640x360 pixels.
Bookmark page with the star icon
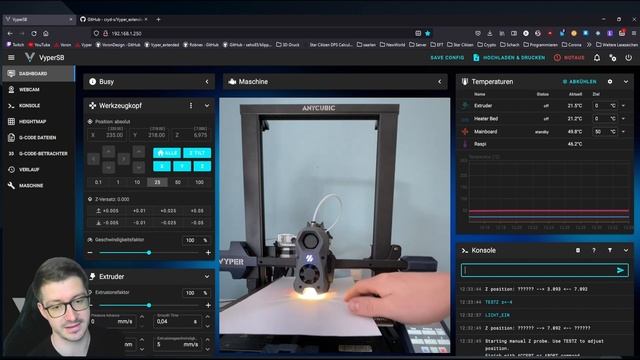tap(427, 33)
